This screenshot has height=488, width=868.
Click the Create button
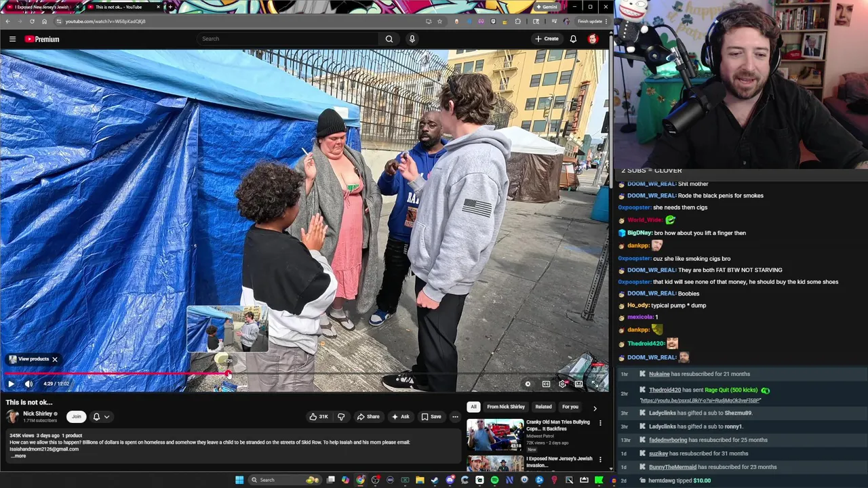tap(547, 39)
